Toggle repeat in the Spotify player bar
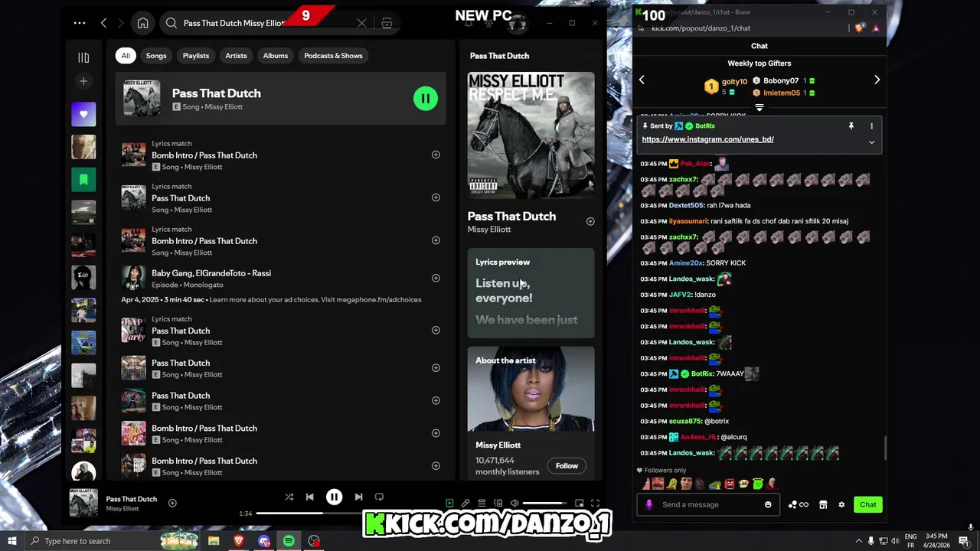 pos(379,497)
